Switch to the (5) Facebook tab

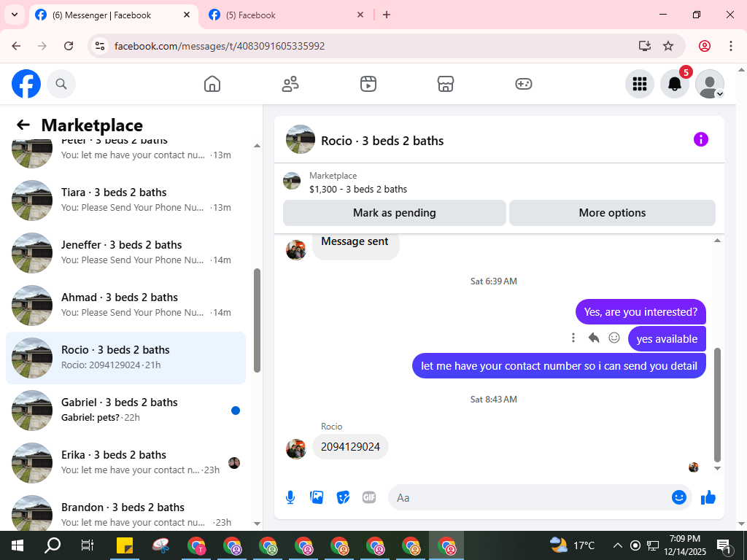[x=286, y=15]
